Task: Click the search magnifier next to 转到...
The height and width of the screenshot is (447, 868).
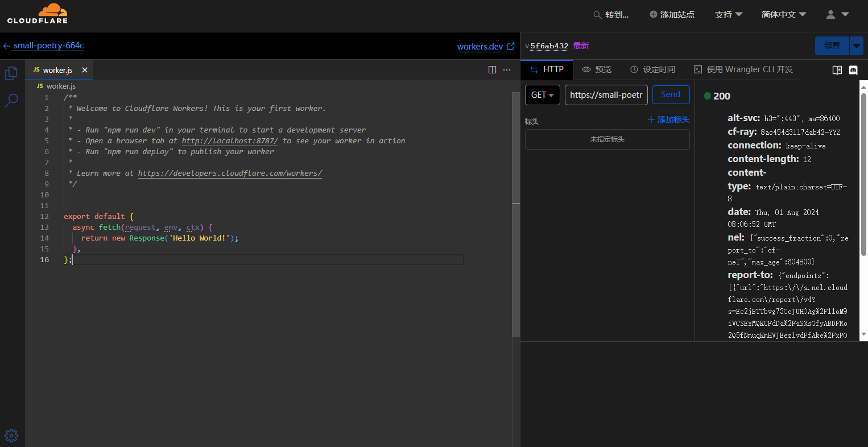Action: point(597,15)
